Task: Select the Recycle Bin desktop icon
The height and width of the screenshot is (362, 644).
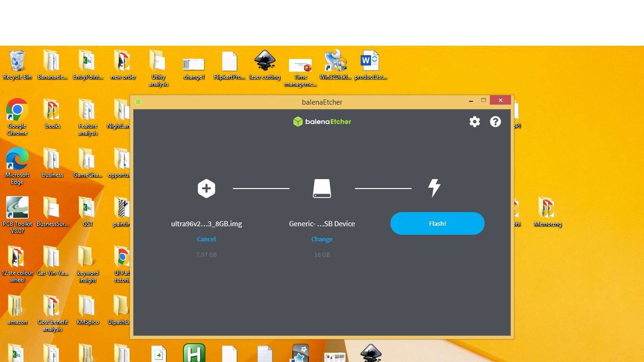Action: coord(17,65)
